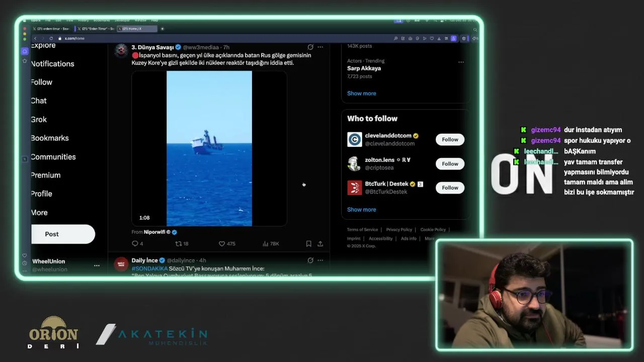
Task: Click the purple icon at Opera sidebar top
Action: coord(25,51)
